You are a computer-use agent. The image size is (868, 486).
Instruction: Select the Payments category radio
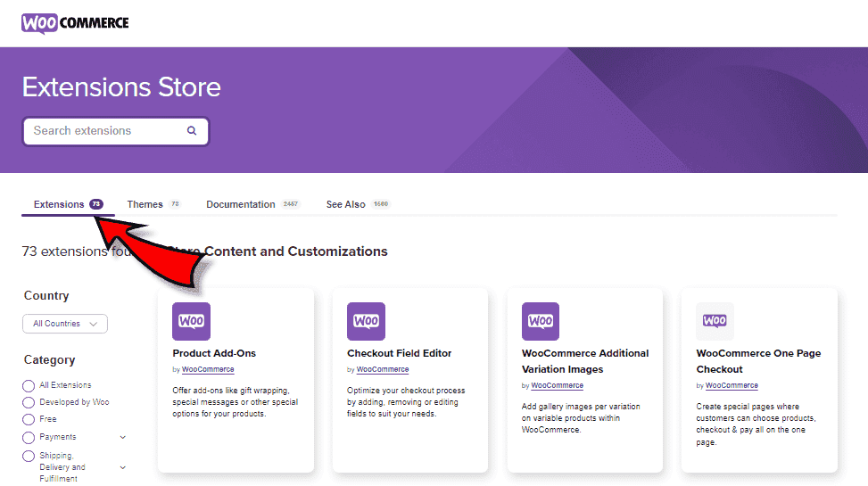coord(29,438)
